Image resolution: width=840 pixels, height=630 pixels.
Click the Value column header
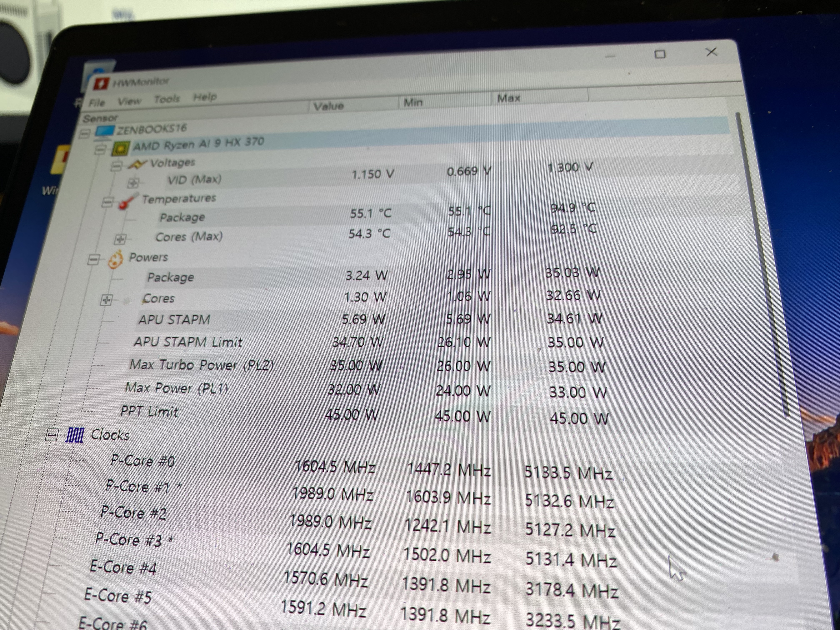329,106
